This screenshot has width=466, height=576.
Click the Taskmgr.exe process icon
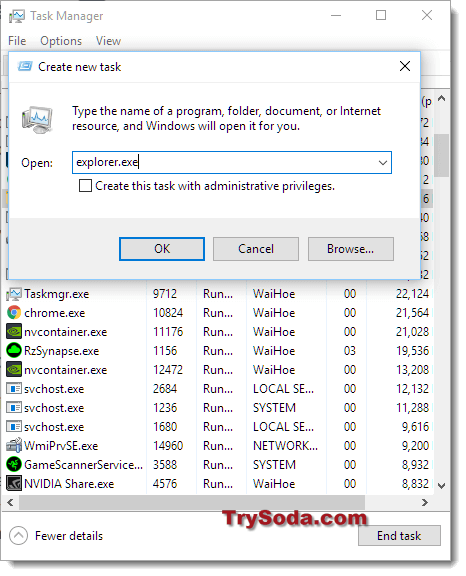tap(14, 294)
